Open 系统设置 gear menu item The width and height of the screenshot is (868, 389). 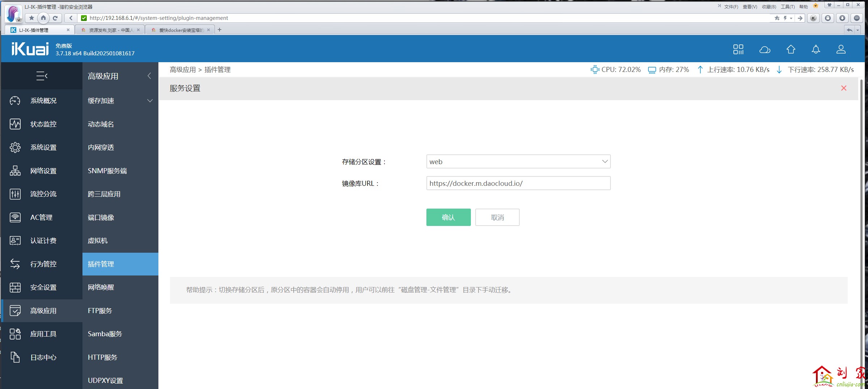pyautogui.click(x=43, y=148)
